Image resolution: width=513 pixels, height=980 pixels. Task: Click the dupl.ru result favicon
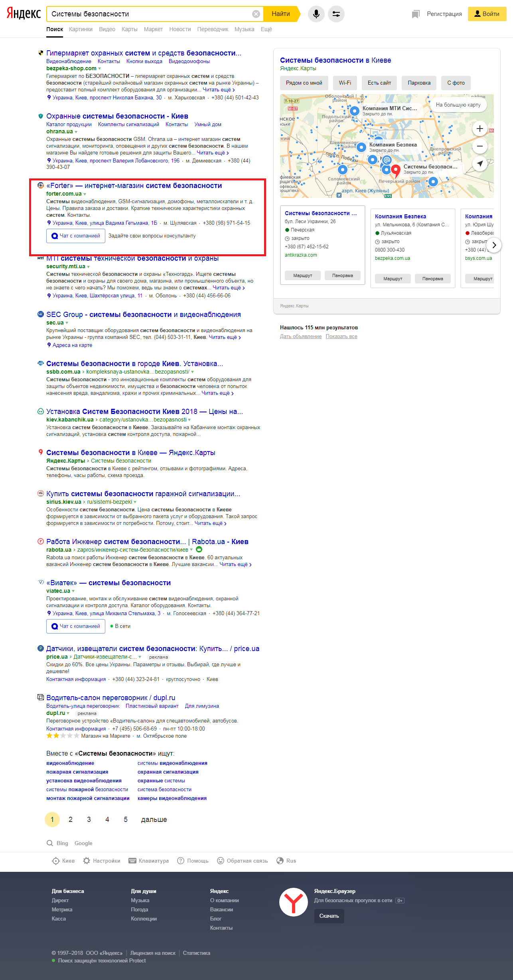40,697
